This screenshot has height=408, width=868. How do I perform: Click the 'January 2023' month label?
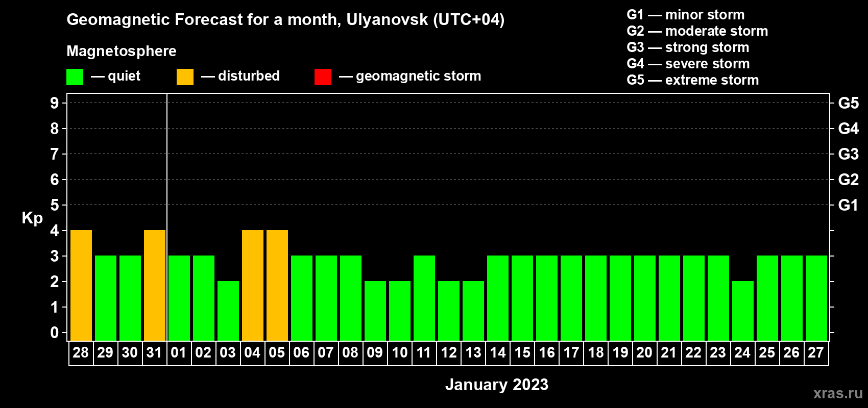(497, 385)
